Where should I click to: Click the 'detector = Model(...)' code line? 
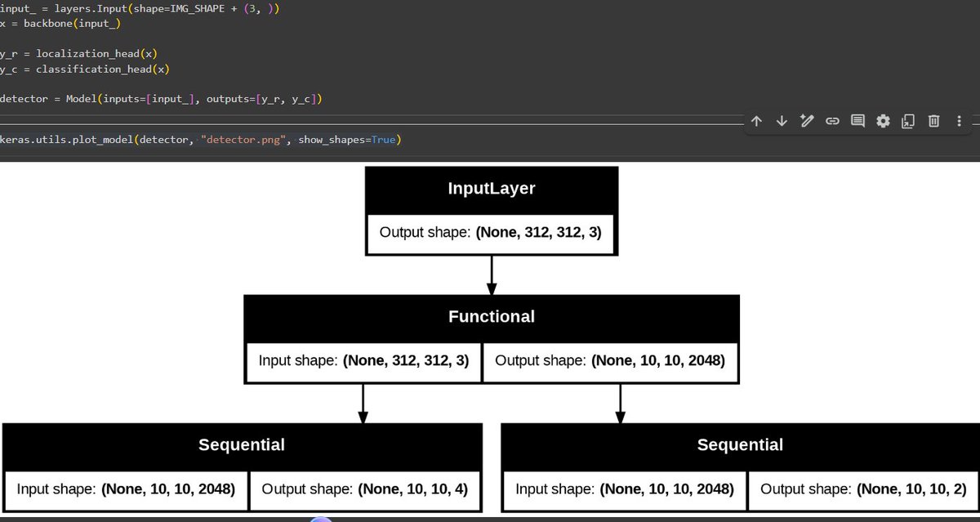[162, 100]
